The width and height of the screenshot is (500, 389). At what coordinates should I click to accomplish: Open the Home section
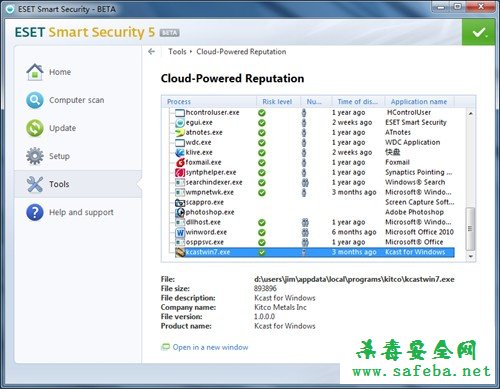[60, 72]
